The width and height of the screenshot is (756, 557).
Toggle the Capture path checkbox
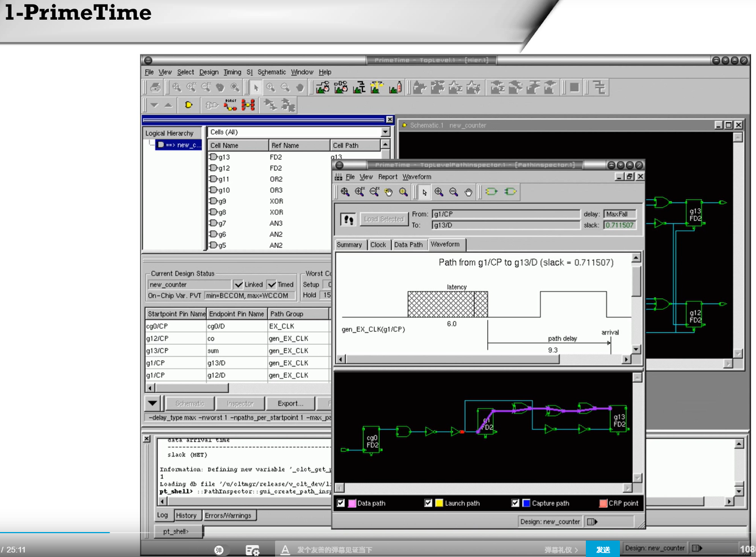click(x=515, y=503)
